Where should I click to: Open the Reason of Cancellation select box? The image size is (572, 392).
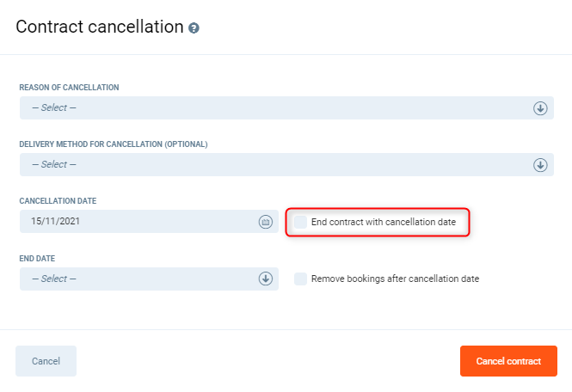click(275, 108)
